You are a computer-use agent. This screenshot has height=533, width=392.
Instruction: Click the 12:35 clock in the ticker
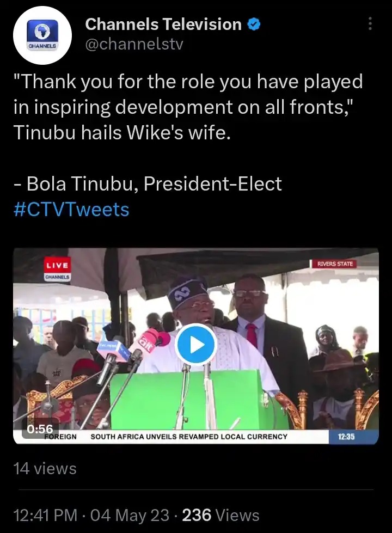[346, 437]
